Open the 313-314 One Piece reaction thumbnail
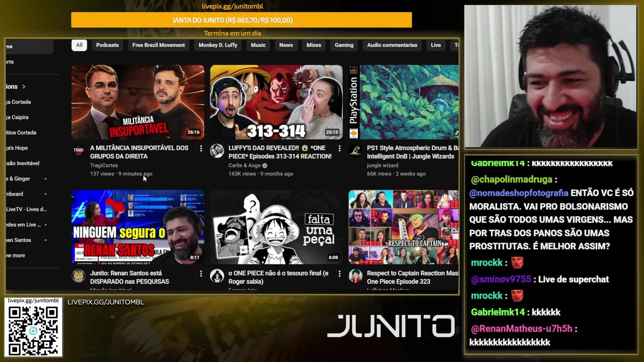This screenshot has height=362, width=644. pyautogui.click(x=276, y=102)
